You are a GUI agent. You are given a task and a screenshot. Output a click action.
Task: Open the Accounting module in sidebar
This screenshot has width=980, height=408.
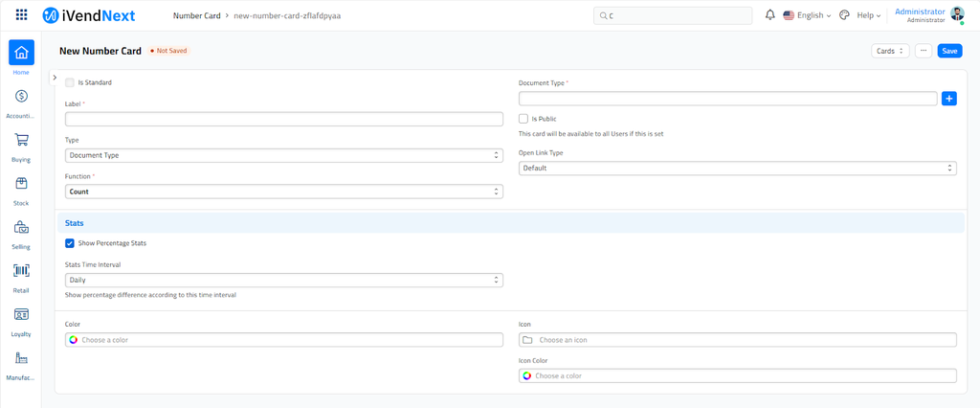(x=21, y=97)
